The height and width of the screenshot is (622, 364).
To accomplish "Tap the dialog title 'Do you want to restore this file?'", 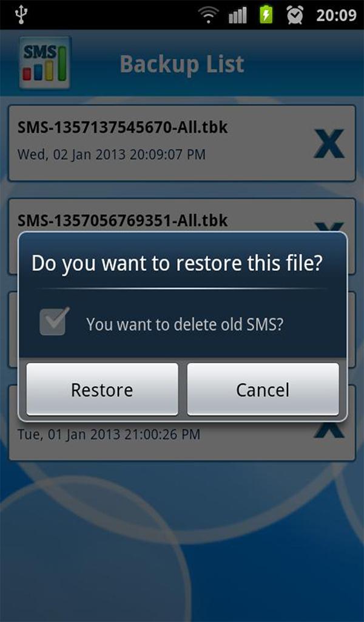I will coord(177,264).
